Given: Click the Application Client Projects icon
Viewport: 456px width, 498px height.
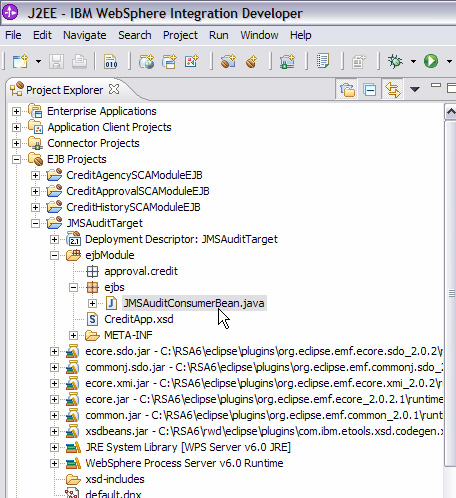Looking at the screenshot, I should tap(36, 127).
